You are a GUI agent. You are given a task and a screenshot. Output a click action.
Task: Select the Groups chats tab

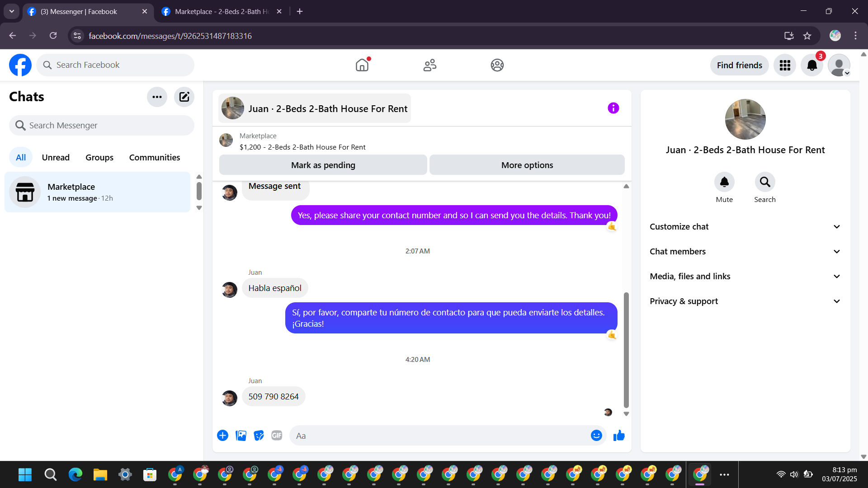pyautogui.click(x=99, y=157)
